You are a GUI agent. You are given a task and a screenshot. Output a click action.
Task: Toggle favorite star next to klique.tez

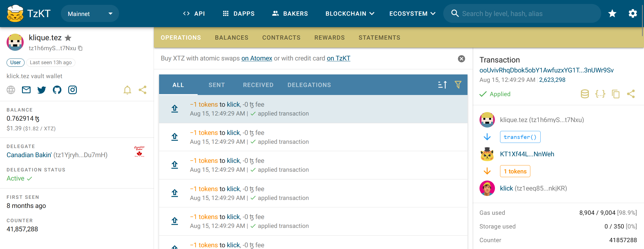[x=68, y=38]
